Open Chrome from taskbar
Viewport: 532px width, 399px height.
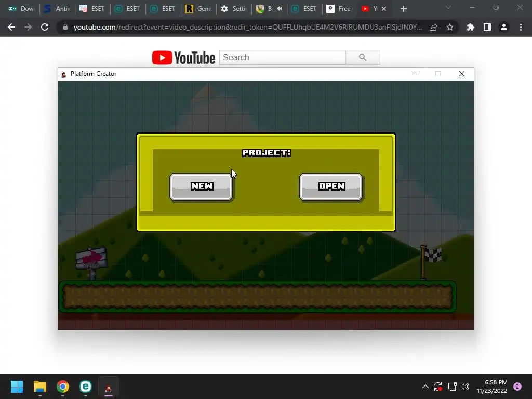[x=63, y=387]
